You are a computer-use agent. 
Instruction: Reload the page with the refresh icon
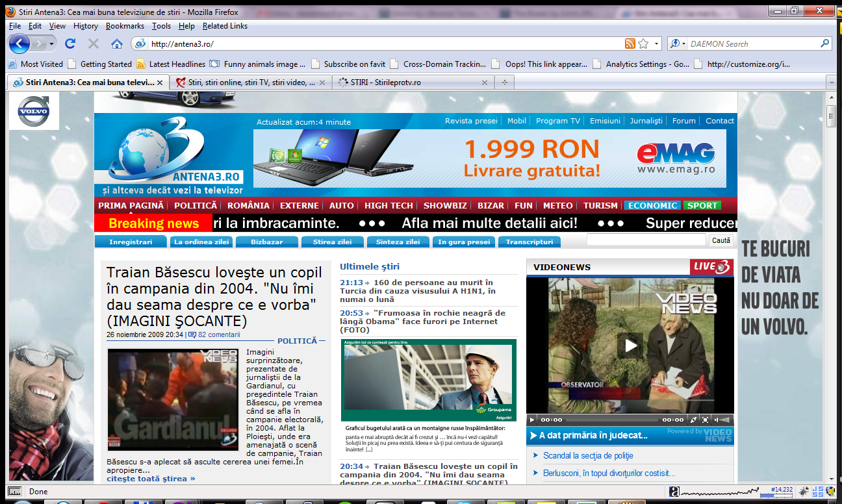pyautogui.click(x=70, y=44)
